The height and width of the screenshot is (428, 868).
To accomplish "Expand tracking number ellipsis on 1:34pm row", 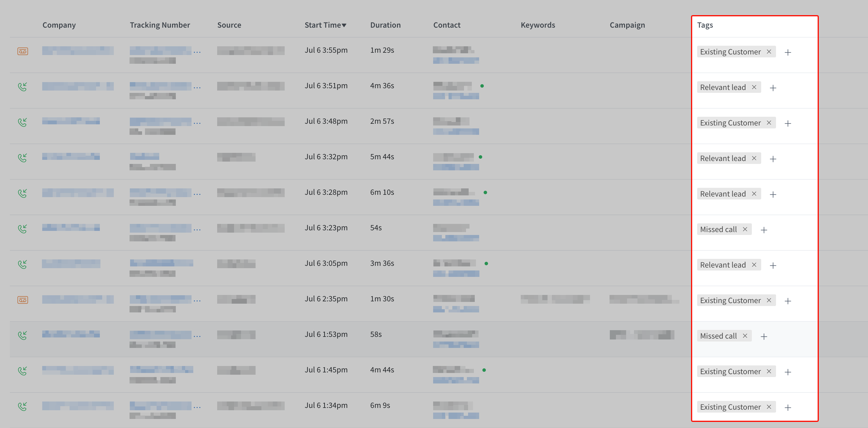I will (197, 407).
